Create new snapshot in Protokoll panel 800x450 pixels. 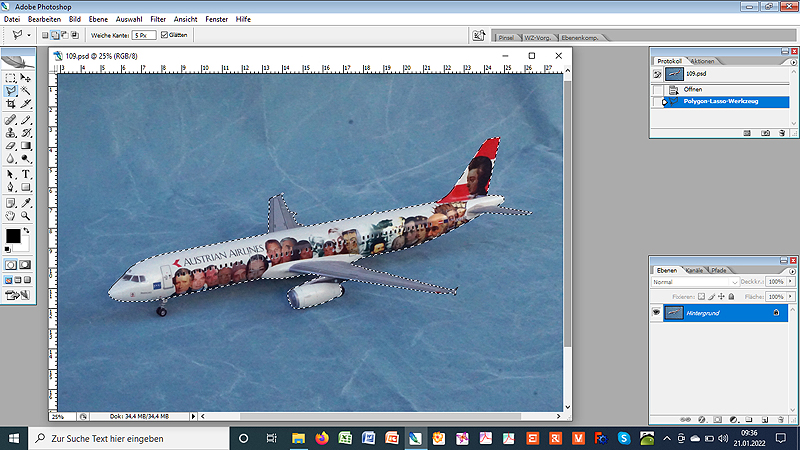point(765,133)
